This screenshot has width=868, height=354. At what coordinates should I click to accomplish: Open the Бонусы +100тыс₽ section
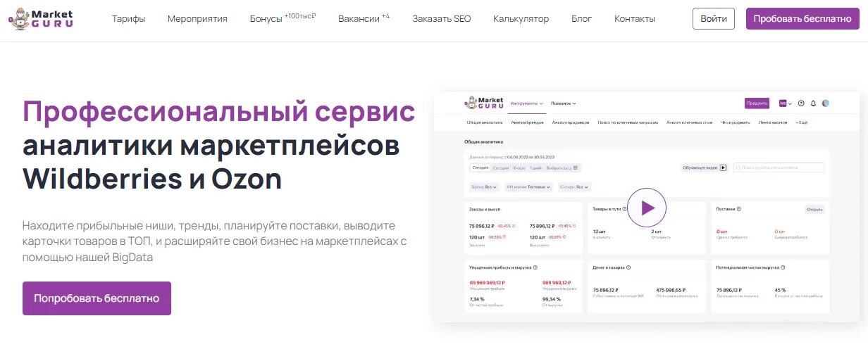[283, 18]
